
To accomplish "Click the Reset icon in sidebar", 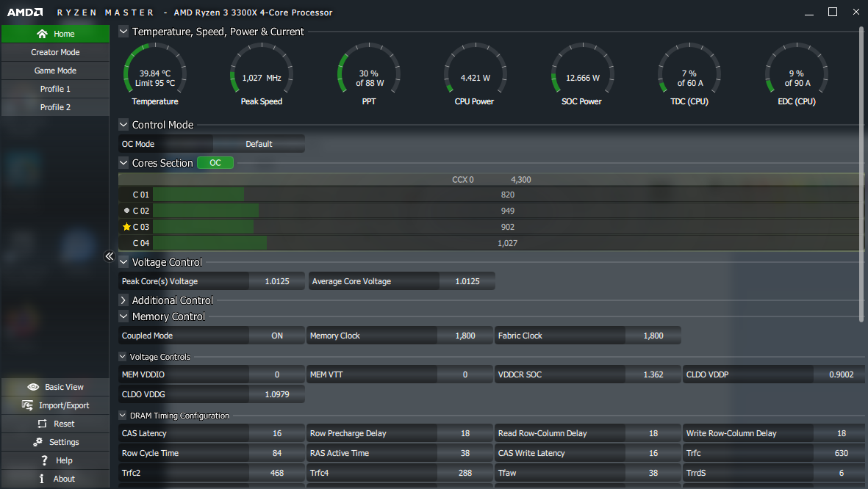I will pos(42,424).
